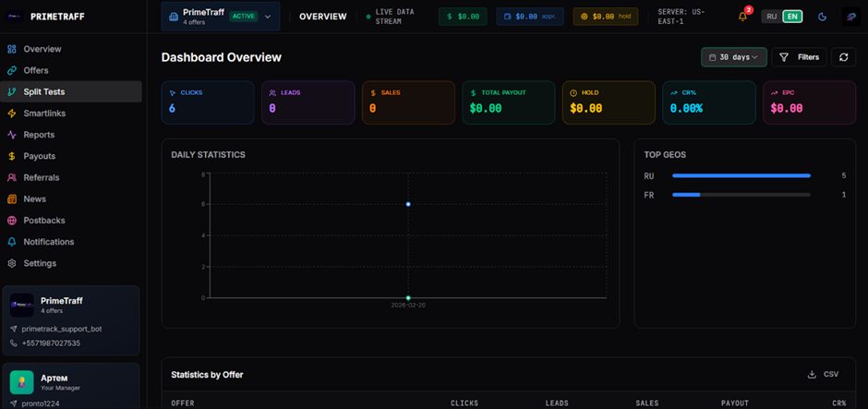Open the Filters panel
The height and width of the screenshot is (409, 868).
point(799,57)
